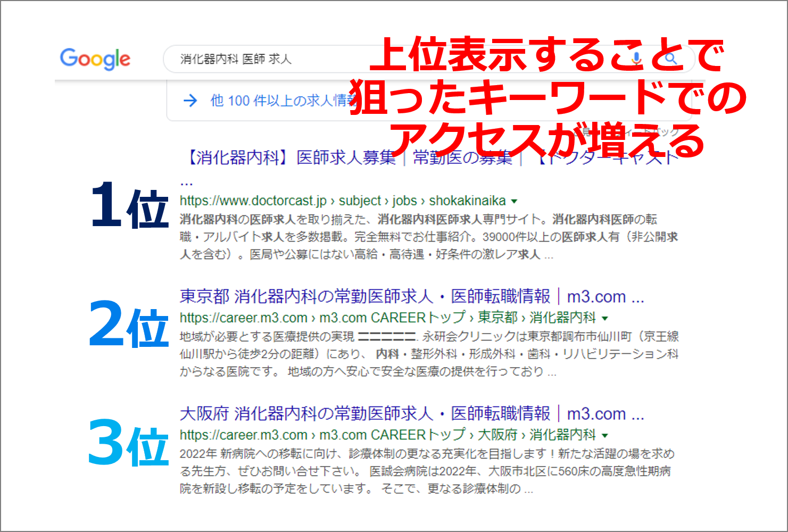
Task: Click snippet text starting 地域が必要とする医療提供
Action: [x=429, y=354]
